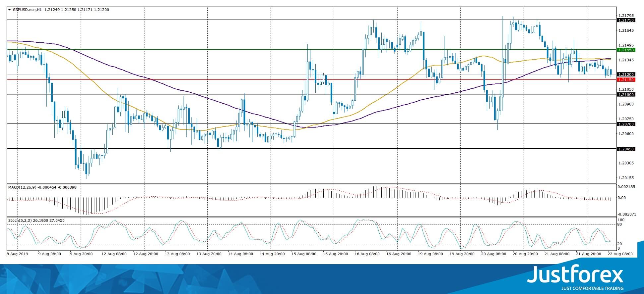Click the 12 Aug 20:00 time label

coord(145,254)
